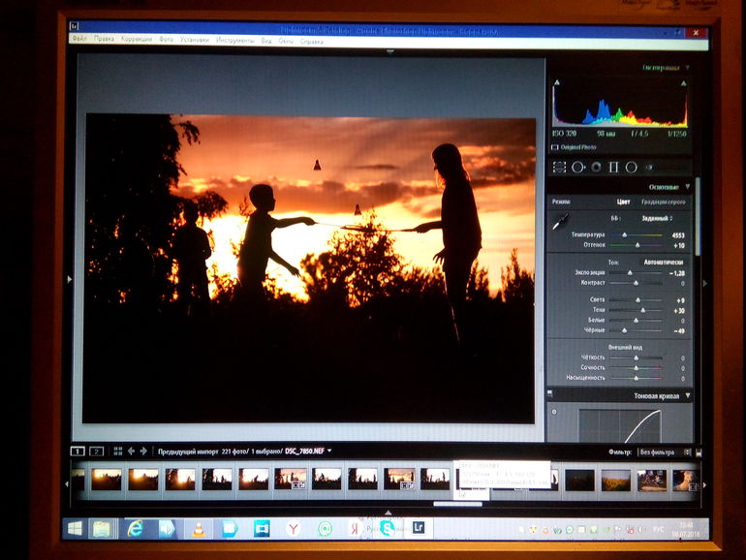Select the Graduated Filter tool icon
Image resolution: width=746 pixels, height=560 pixels.
pos(613,168)
